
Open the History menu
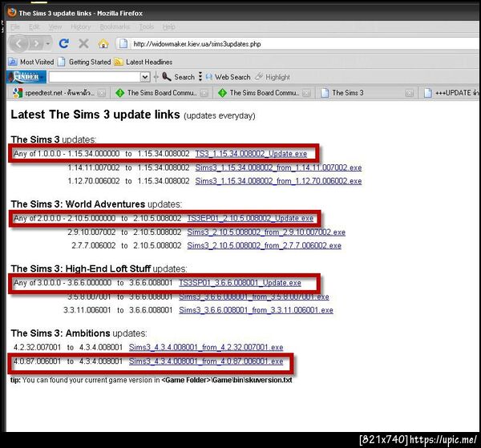tap(81, 27)
